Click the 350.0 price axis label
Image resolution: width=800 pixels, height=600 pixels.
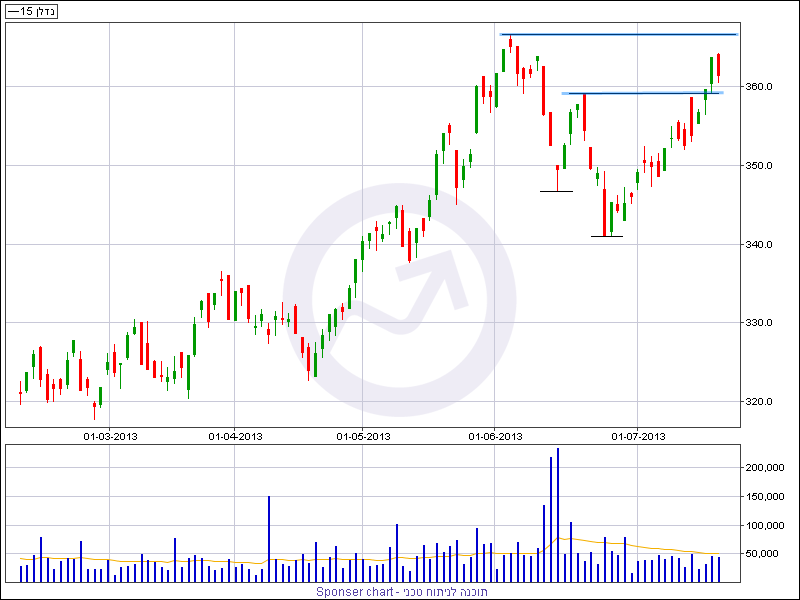click(x=761, y=166)
